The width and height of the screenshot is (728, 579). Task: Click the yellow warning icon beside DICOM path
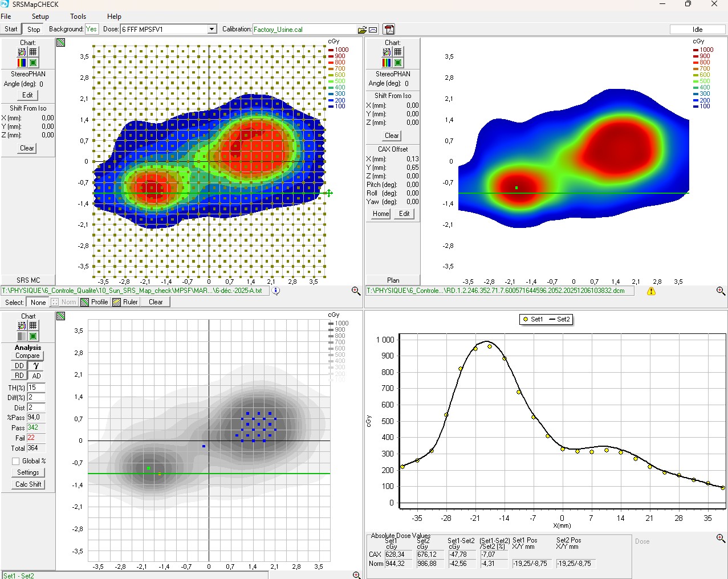point(651,291)
